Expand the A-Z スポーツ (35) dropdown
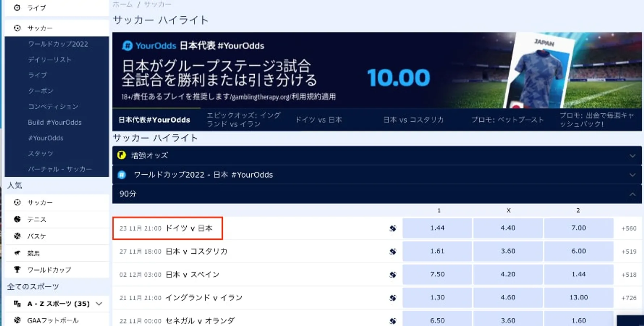644x326 pixels. (99, 304)
